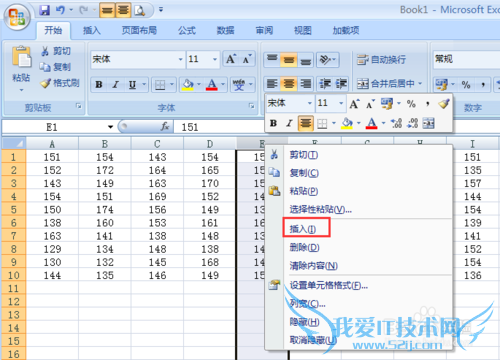Increase indent in ribbon alignment group

point(341,84)
